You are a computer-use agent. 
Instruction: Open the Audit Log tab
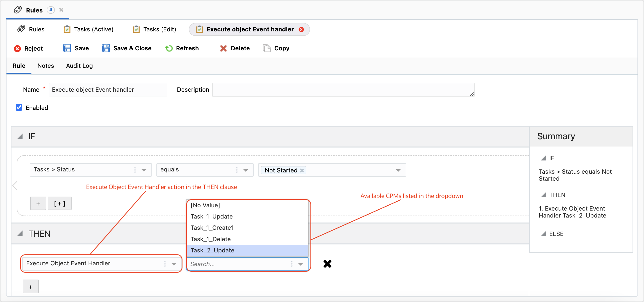(79, 66)
